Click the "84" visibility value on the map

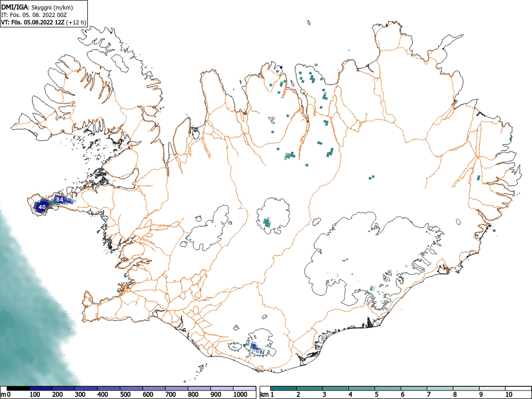(x=60, y=199)
